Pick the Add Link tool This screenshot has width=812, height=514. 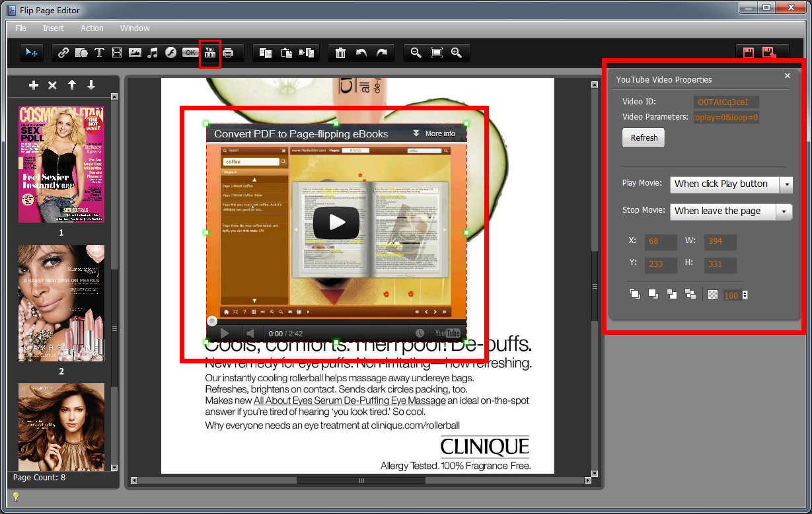click(63, 53)
